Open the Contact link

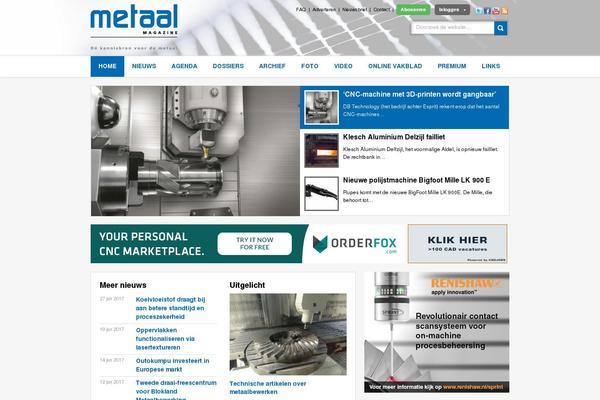pyautogui.click(x=381, y=9)
